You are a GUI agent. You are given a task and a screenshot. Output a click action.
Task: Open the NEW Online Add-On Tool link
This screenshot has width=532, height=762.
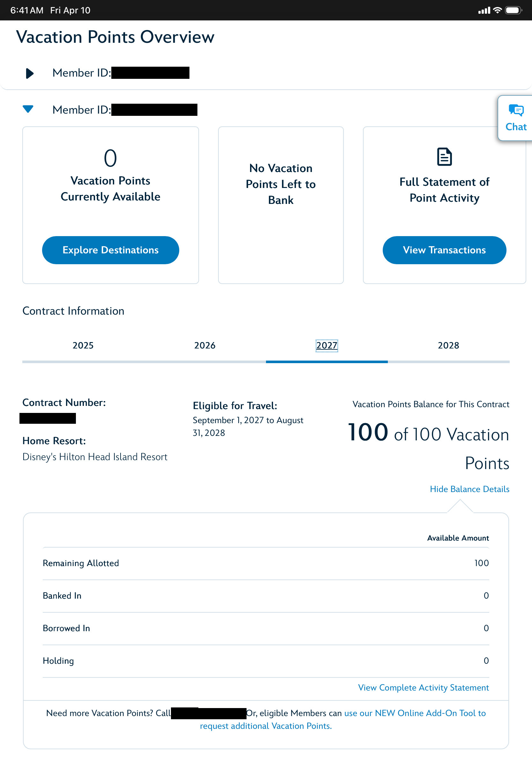(x=415, y=713)
